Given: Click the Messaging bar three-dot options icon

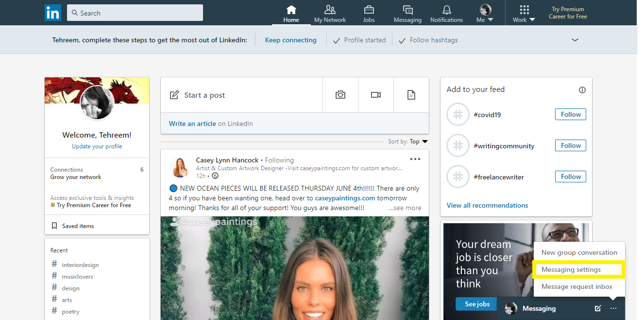Looking at the screenshot, I should 613,308.
